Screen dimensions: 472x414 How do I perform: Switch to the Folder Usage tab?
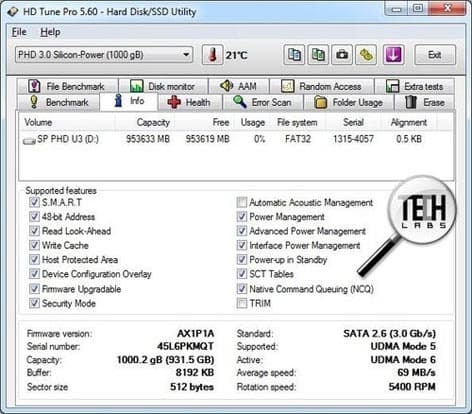click(x=348, y=102)
